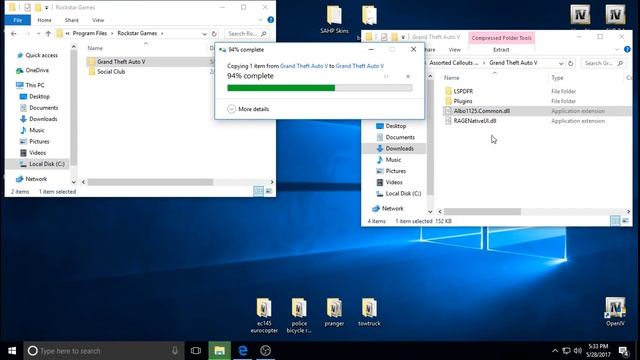Refresh the Grand Theft Auto V window
640x360 pixels.
tap(571, 63)
